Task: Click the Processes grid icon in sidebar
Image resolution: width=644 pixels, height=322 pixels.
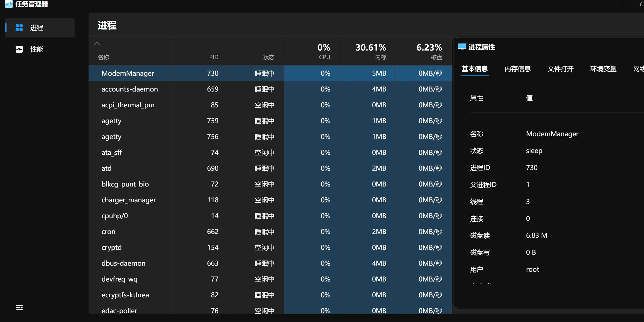Action: (19, 28)
